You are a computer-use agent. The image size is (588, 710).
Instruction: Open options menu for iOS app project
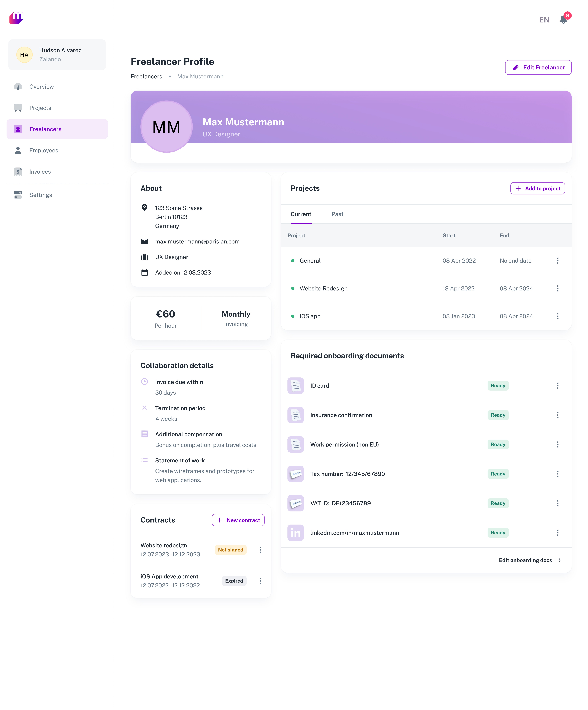point(558,316)
